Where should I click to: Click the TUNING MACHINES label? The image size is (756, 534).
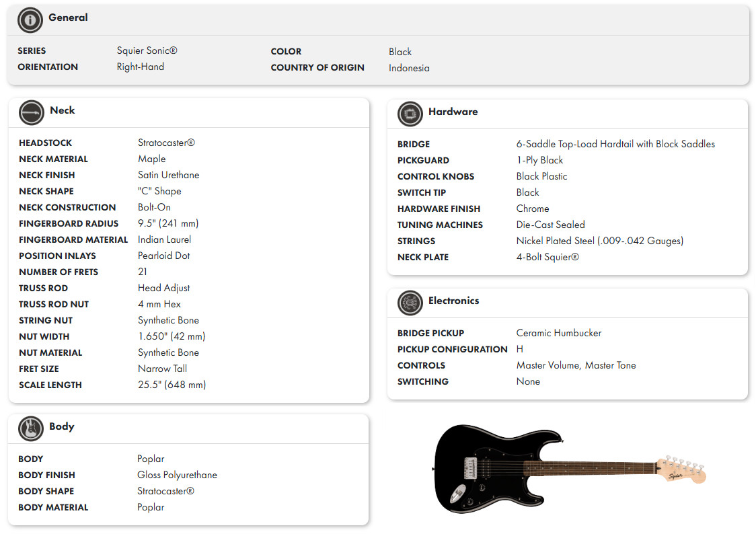[440, 225]
